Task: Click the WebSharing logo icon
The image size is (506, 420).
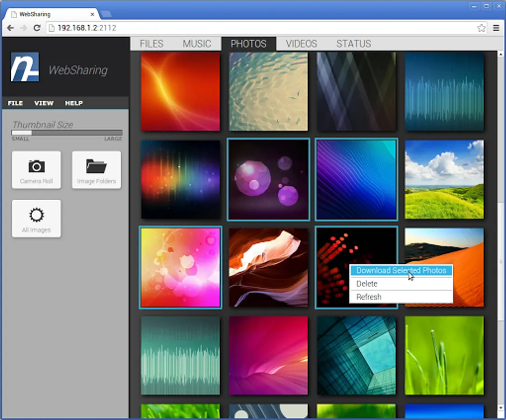Action: point(25,67)
